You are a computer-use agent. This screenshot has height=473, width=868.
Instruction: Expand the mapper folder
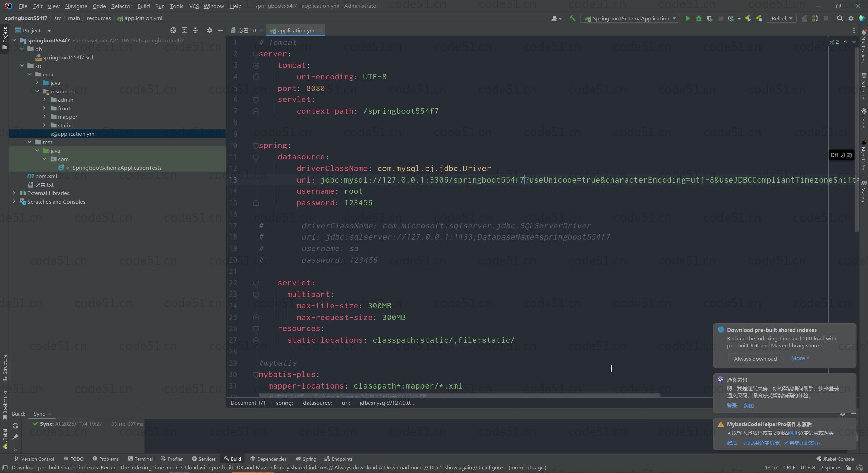[44, 117]
